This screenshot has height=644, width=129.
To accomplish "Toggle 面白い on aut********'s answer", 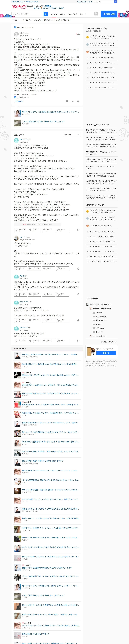I will 63,341.
